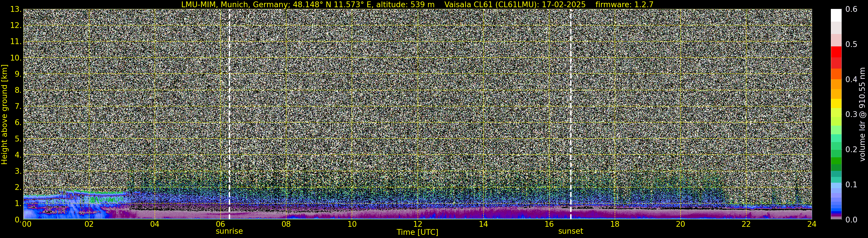Click the height axis tick label '1.'
This screenshot has width=868, height=238.
coord(18,203)
